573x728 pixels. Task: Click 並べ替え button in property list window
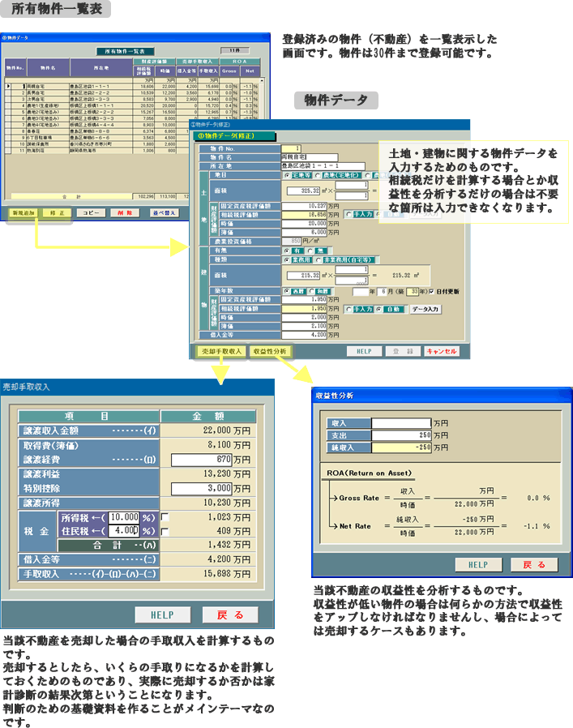(165, 212)
